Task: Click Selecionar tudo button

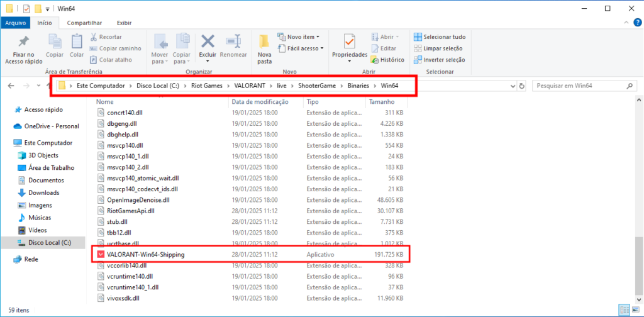Action: tap(439, 37)
